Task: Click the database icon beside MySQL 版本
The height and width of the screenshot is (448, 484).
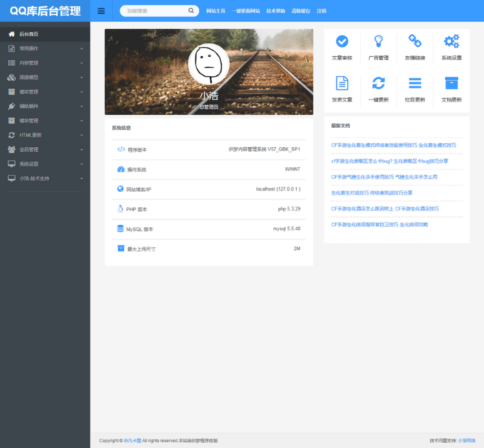Action: (x=121, y=229)
